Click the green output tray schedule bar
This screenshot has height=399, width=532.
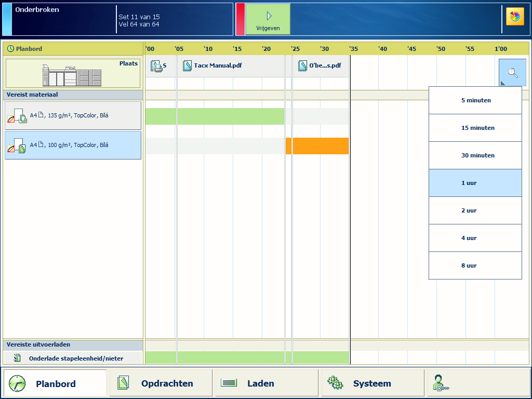(247, 357)
